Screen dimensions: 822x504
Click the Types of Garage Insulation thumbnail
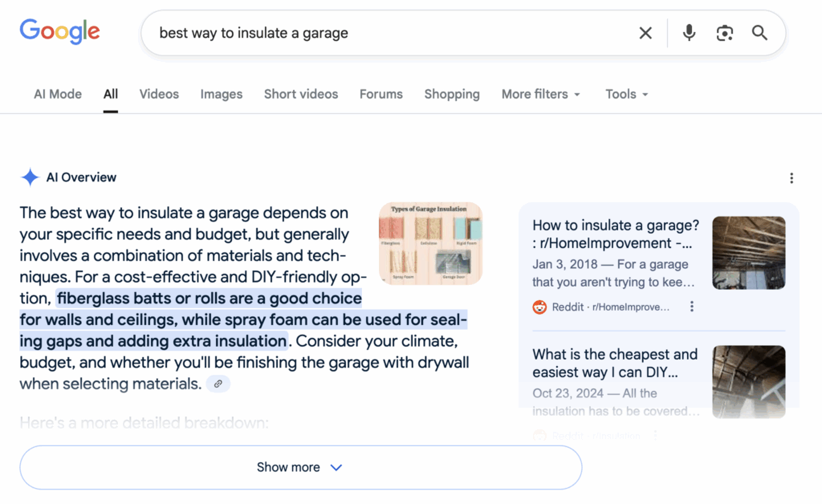(x=430, y=243)
